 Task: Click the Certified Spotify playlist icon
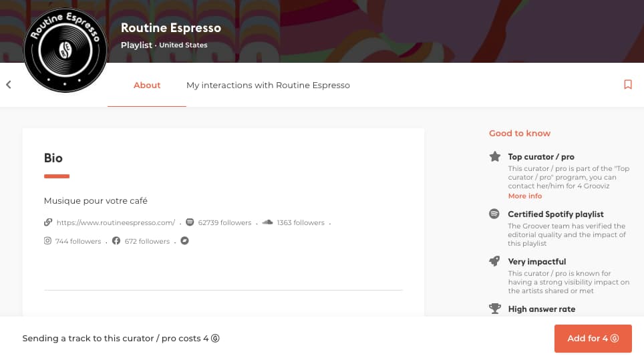tap(494, 214)
